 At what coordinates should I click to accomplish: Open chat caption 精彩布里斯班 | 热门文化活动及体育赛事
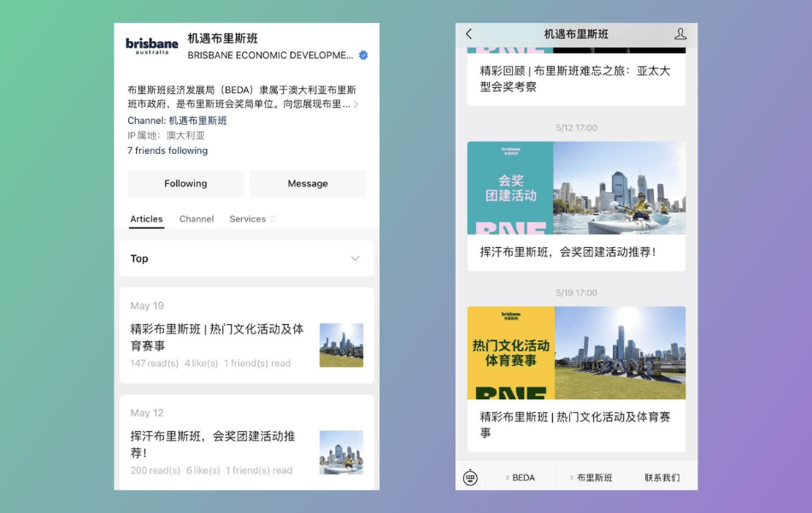pyautogui.click(x=575, y=424)
